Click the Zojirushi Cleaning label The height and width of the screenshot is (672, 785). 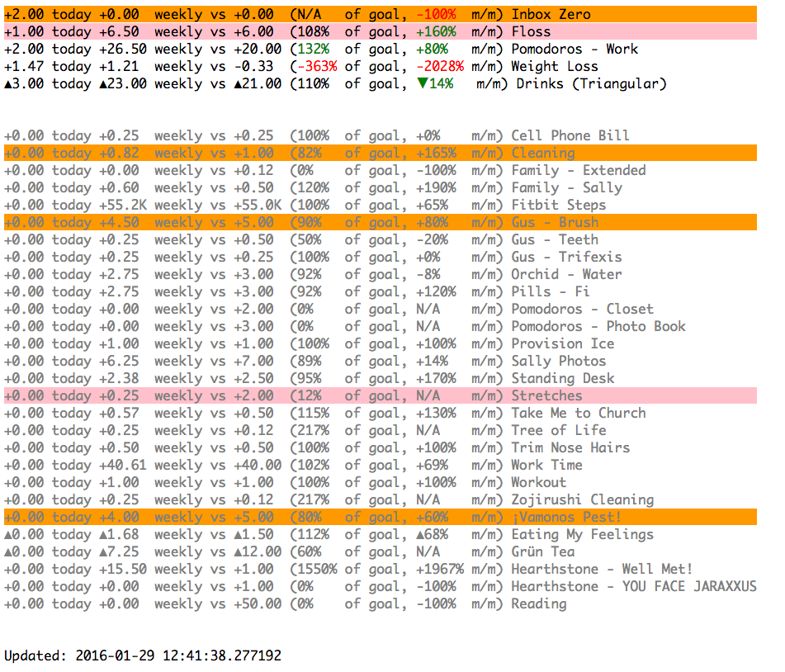(582, 499)
